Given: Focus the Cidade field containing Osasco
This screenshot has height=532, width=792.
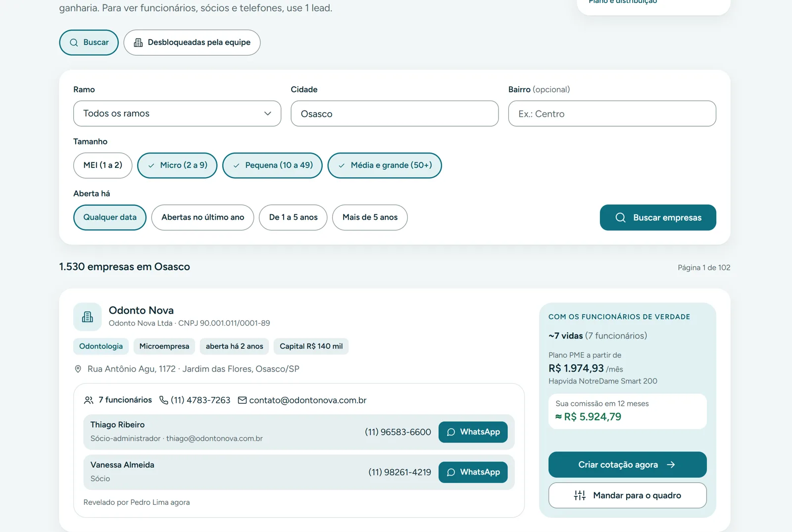Looking at the screenshot, I should 395,114.
